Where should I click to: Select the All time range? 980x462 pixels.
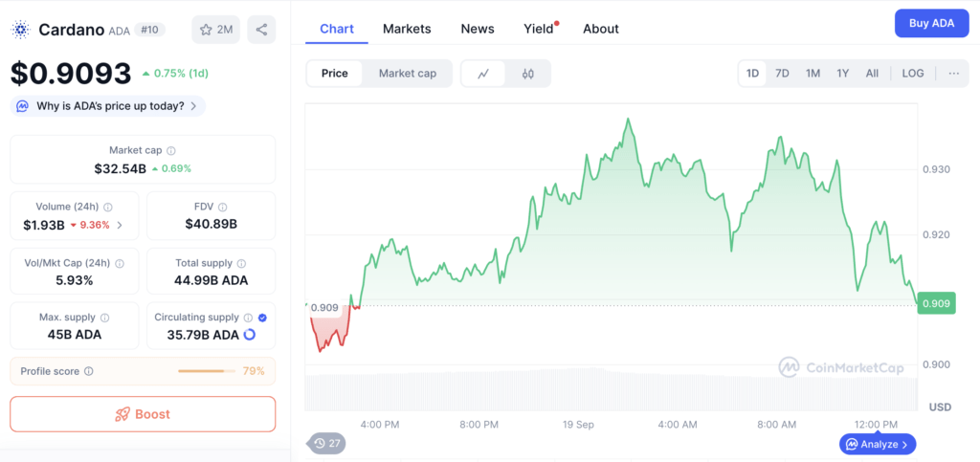pyautogui.click(x=872, y=73)
